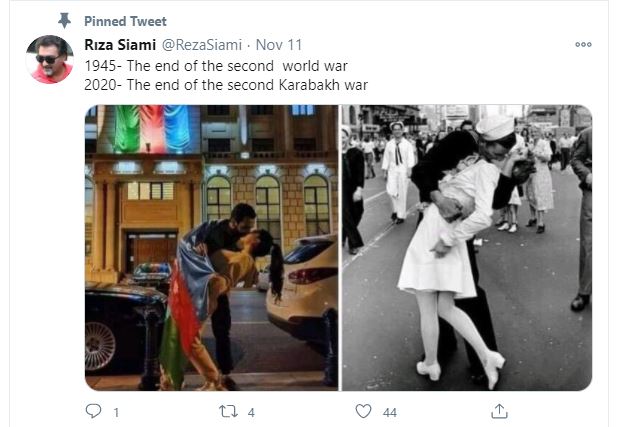Click the reply count showing 1
The height and width of the screenshot is (427, 624).
point(116,412)
